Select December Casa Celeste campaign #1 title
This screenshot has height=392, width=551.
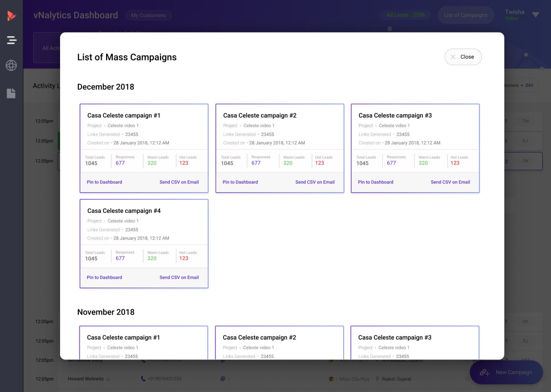[124, 116]
